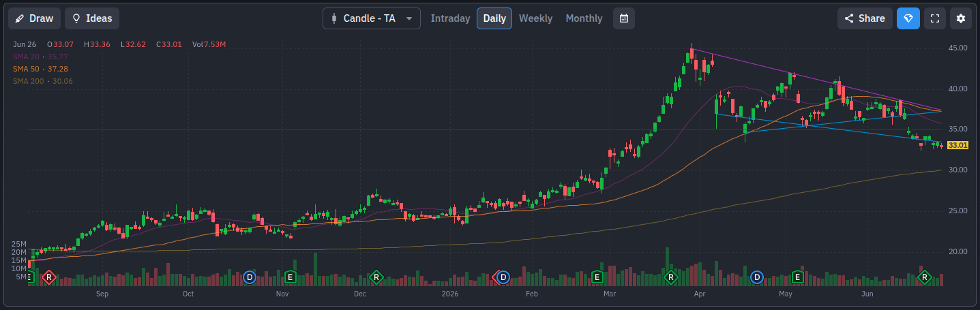Screen dimensions: 980x310
Task: Click the SMA 50 indicator label
Action: 40,69
